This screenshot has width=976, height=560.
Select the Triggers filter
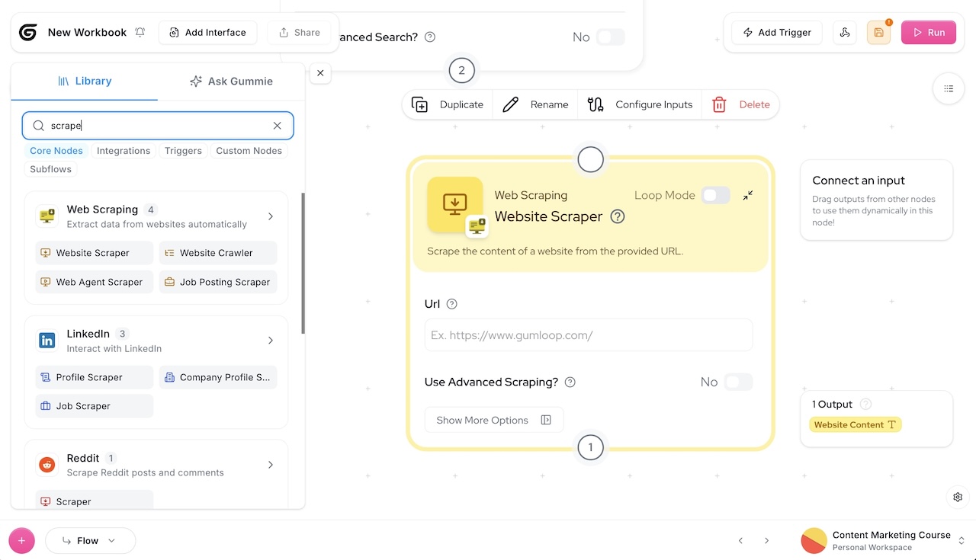[x=183, y=151]
